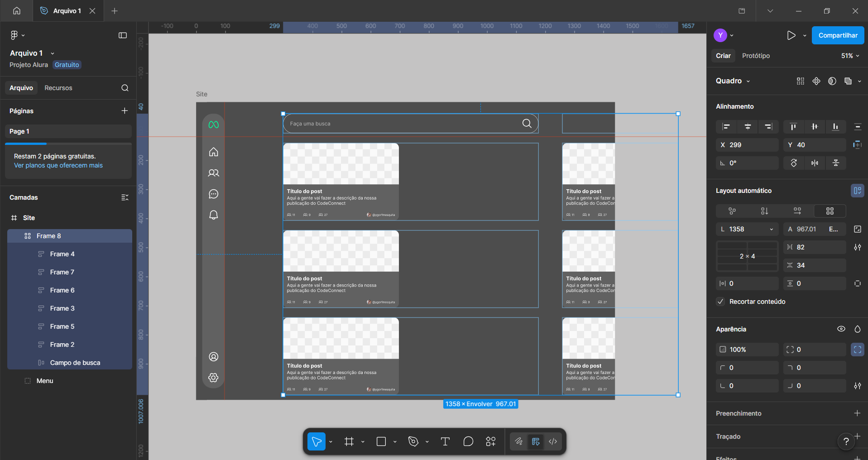Expand Rectangle tool options chevron

(x=395, y=441)
